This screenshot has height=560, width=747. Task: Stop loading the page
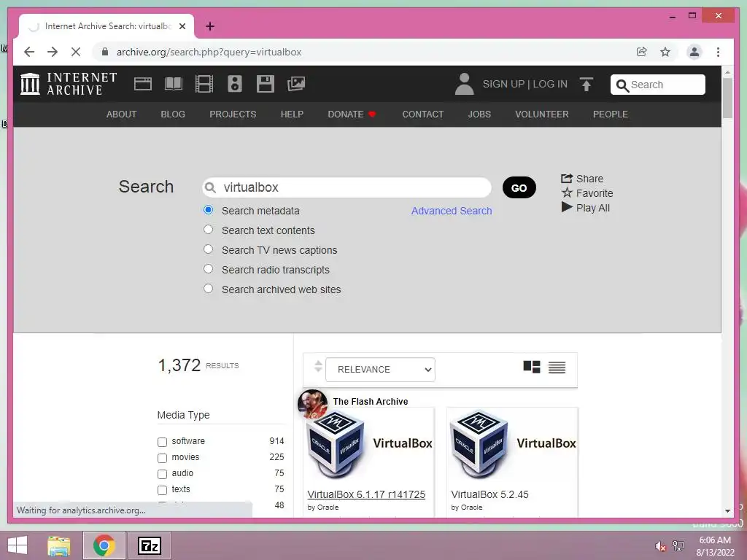76,52
